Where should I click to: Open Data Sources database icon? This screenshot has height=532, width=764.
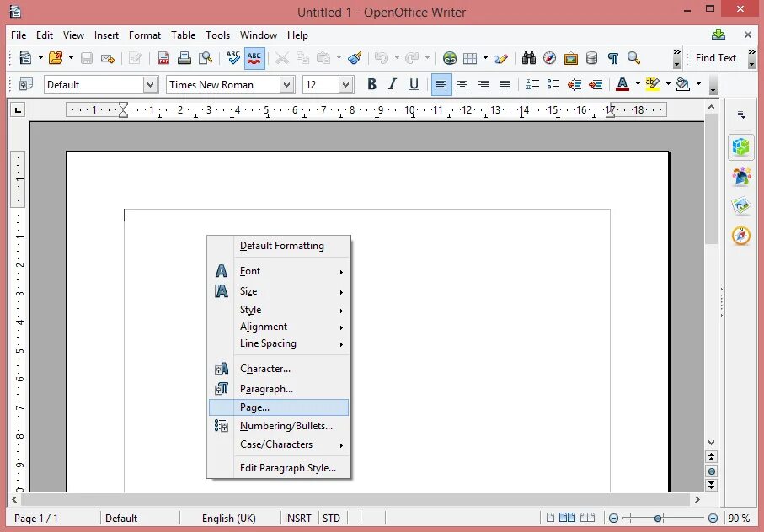(591, 58)
